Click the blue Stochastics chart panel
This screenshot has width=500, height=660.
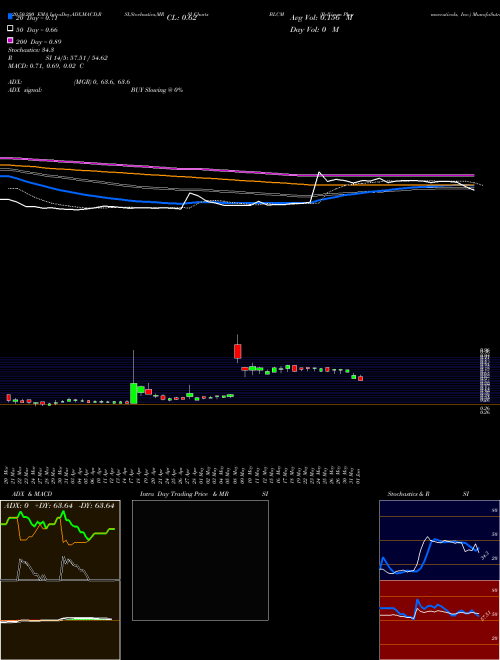(x=439, y=540)
